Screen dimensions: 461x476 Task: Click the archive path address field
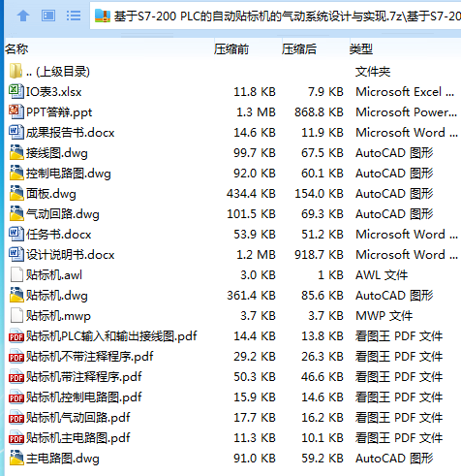pyautogui.click(x=275, y=16)
